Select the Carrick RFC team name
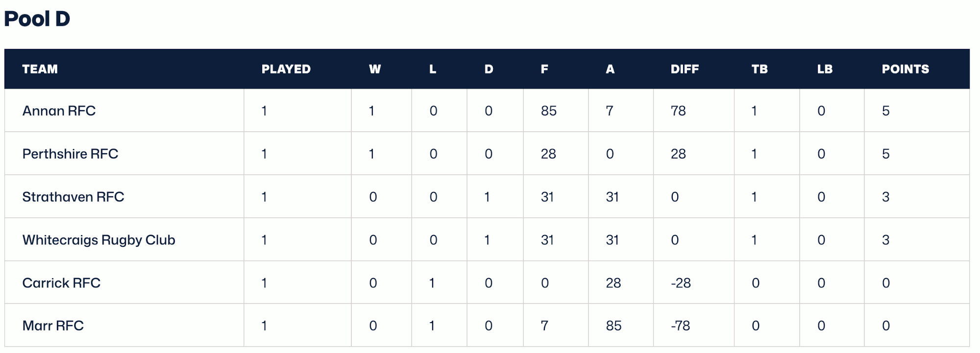Screen dimensions: 980x353 [x=61, y=283]
